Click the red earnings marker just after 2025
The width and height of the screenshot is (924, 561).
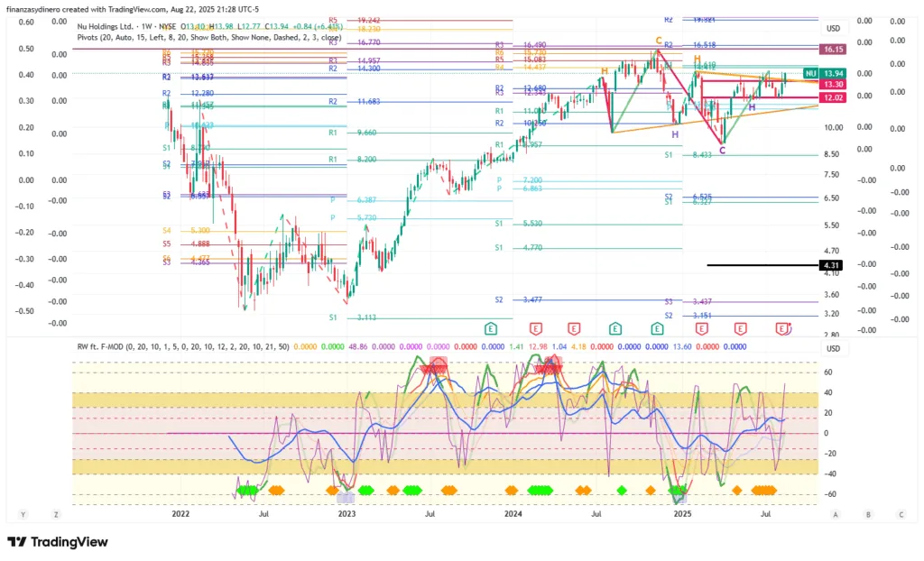click(701, 329)
